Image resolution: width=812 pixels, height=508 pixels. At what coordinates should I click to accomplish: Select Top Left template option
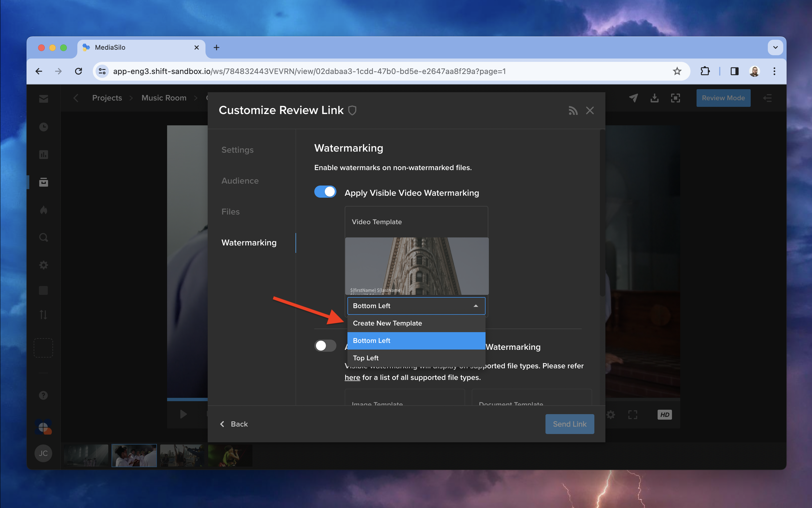pos(416,358)
